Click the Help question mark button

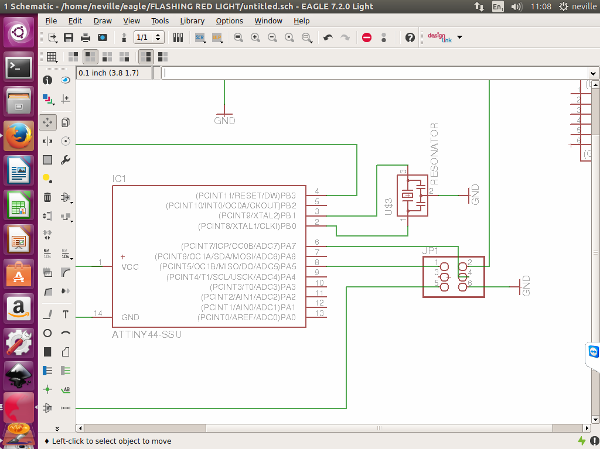coord(410,38)
